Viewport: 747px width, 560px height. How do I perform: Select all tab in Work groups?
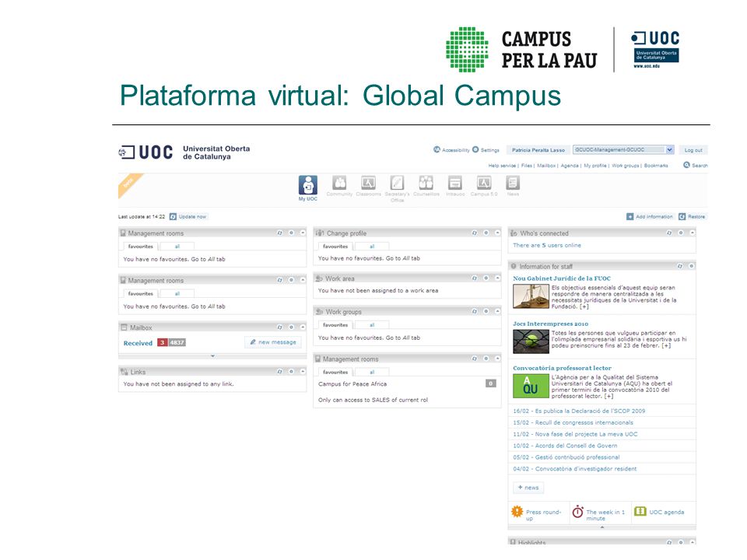pos(372,325)
